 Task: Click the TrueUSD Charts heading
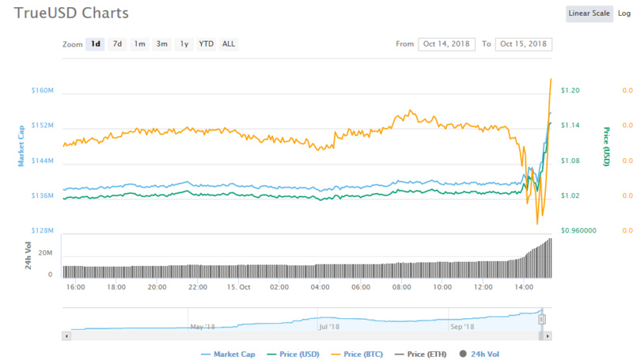71,13
